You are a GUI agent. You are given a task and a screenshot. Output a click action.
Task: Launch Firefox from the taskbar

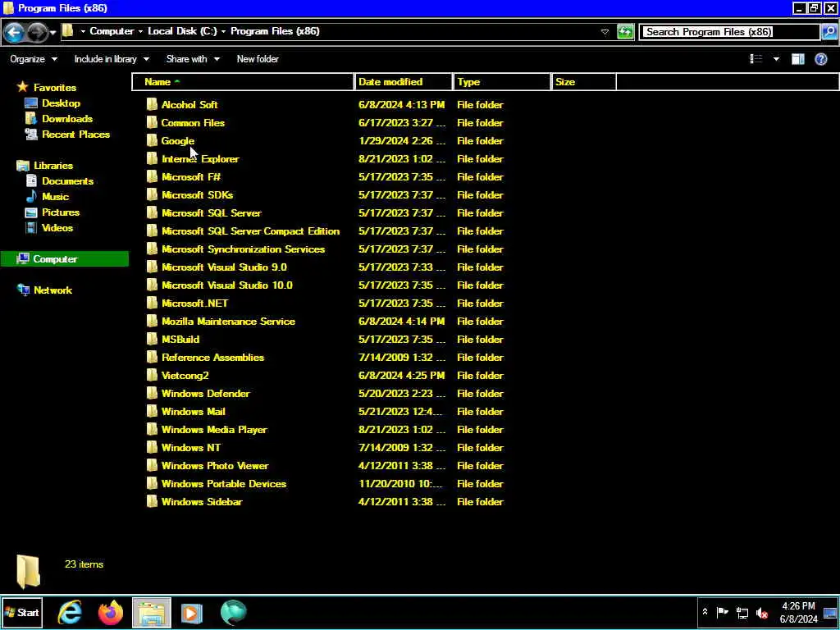pyautogui.click(x=111, y=612)
